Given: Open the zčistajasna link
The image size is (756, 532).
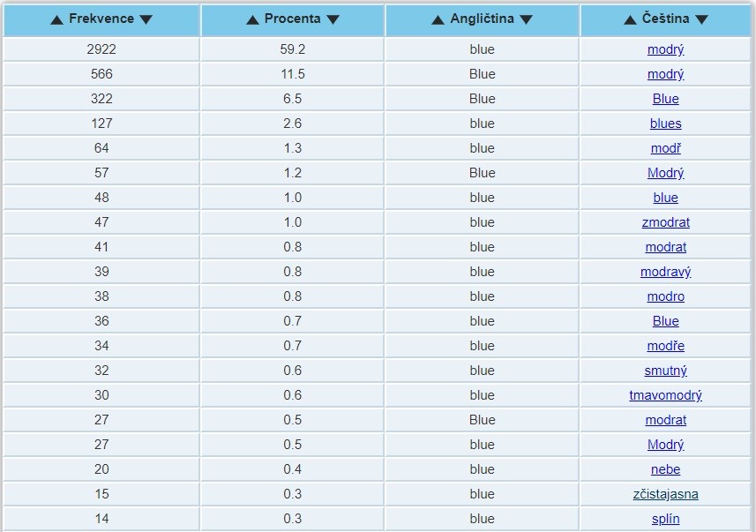Looking at the screenshot, I should point(665,494).
